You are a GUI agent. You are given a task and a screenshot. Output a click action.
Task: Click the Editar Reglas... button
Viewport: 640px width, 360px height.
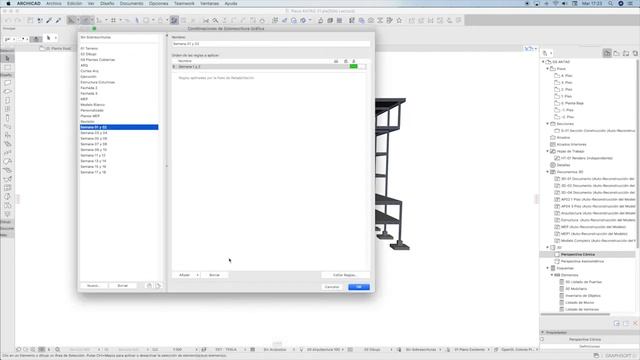345,275
